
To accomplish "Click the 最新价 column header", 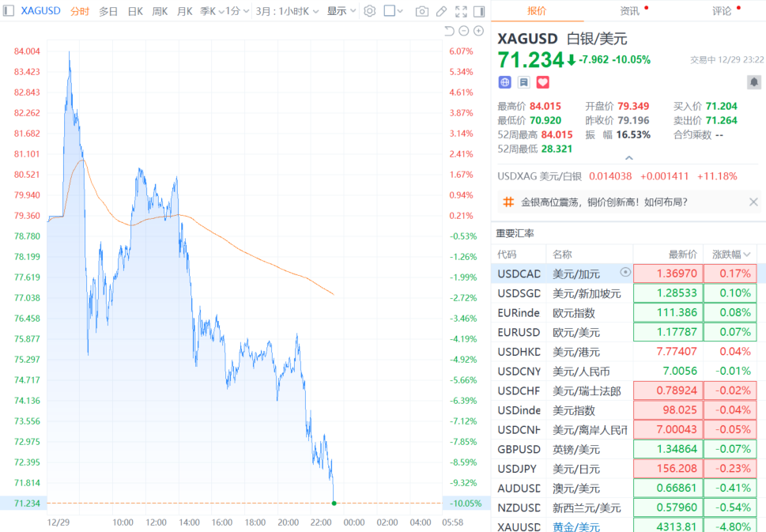I will coord(682,255).
